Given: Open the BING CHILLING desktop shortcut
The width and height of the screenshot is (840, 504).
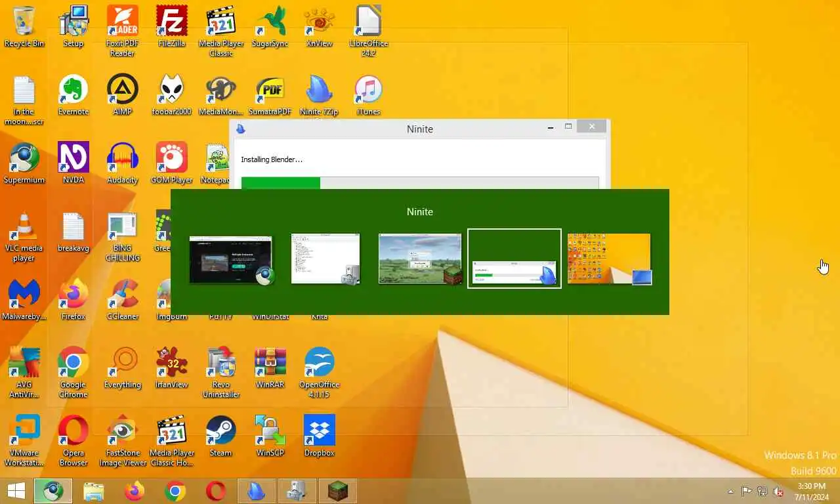Looking at the screenshot, I should [x=123, y=236].
